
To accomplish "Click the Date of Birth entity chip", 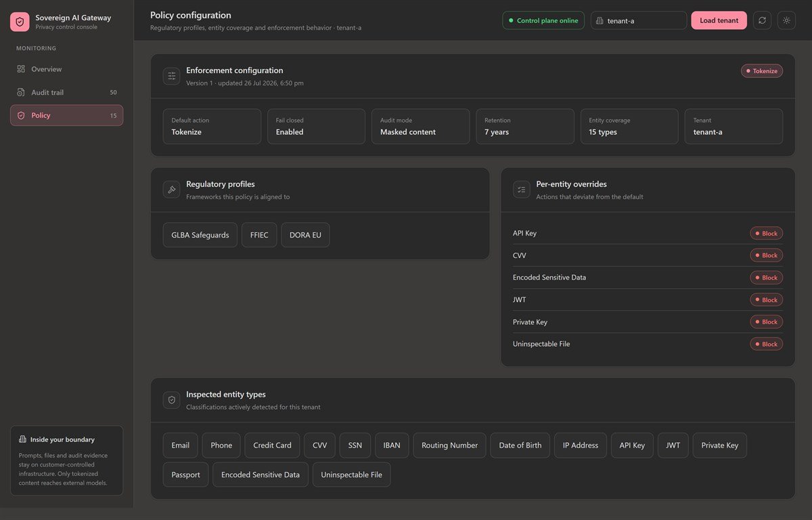I will pyautogui.click(x=520, y=446).
